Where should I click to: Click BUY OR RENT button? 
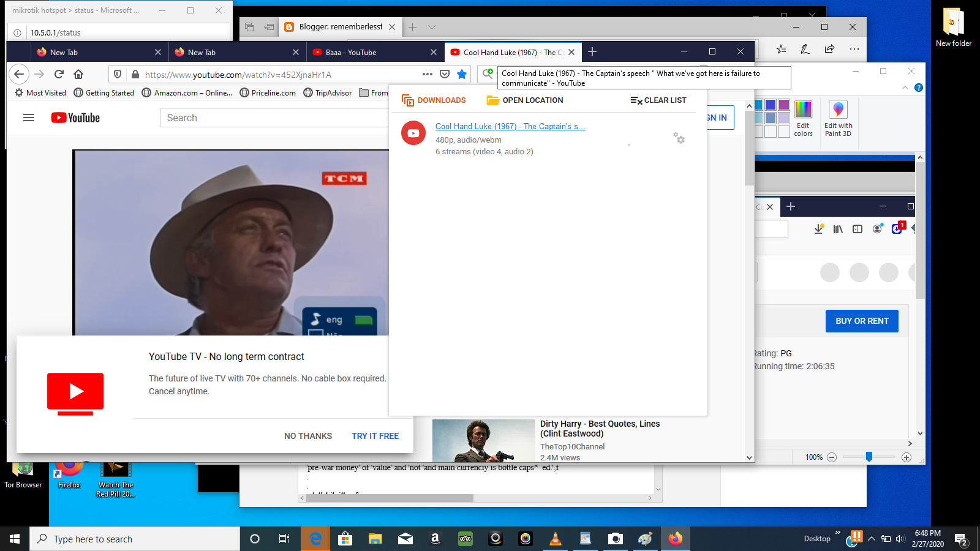[x=862, y=321]
